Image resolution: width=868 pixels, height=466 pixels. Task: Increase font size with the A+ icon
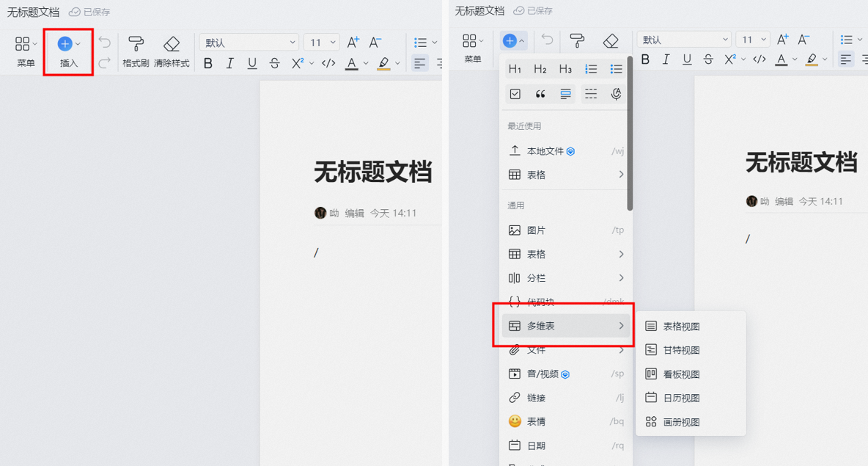(x=353, y=43)
